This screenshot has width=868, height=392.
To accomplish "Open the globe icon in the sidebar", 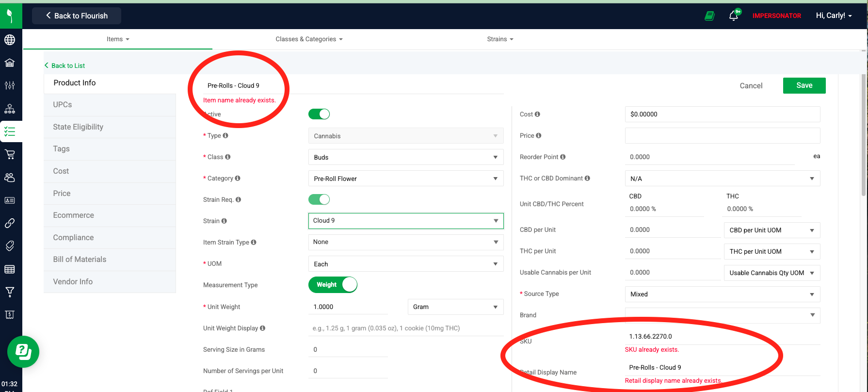I will pos(10,40).
